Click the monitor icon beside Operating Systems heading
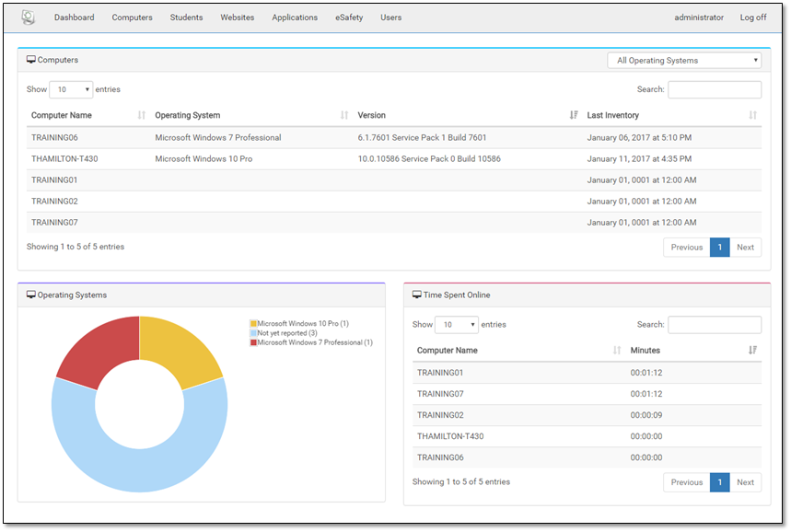The width and height of the screenshot is (791, 532). tap(31, 295)
